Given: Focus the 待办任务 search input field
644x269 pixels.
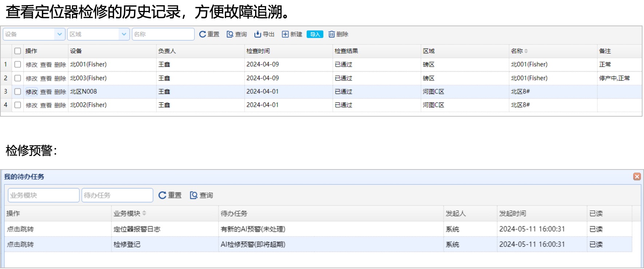Looking at the screenshot, I should (x=117, y=195).
